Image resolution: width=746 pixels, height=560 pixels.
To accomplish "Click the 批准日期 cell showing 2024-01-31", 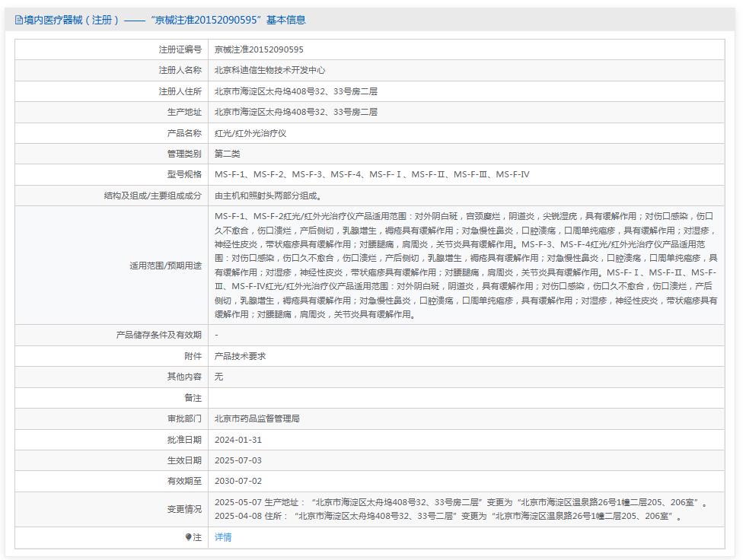I will point(238,440).
